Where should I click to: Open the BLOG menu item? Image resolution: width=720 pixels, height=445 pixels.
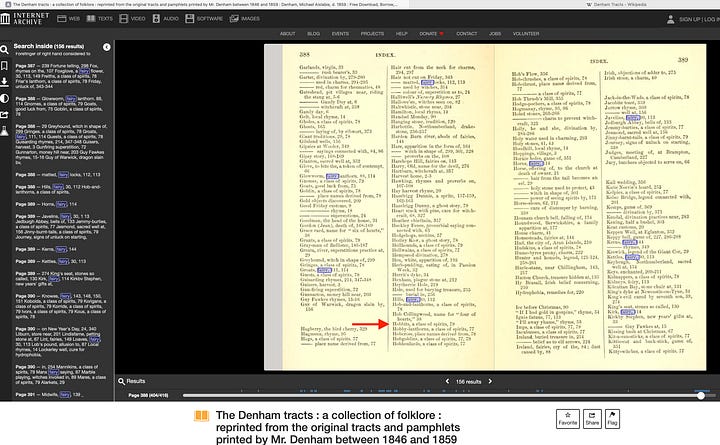tap(314, 34)
